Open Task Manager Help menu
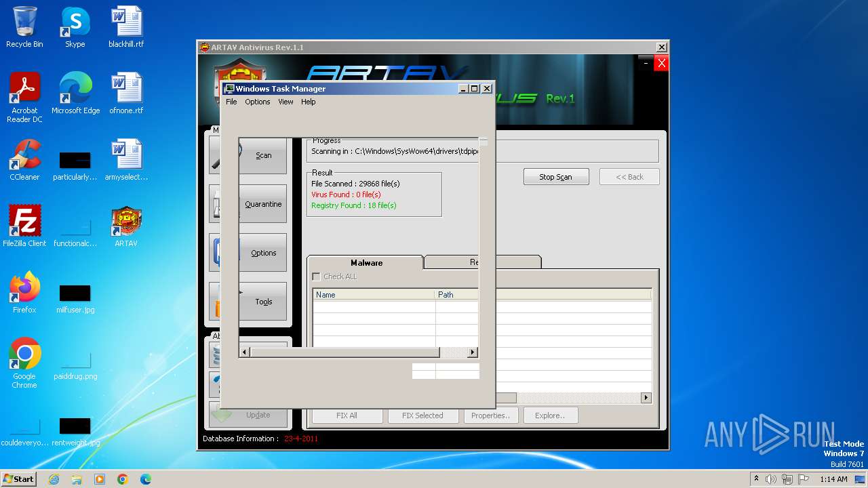Screen dimensions: 868x488 [x=308, y=102]
